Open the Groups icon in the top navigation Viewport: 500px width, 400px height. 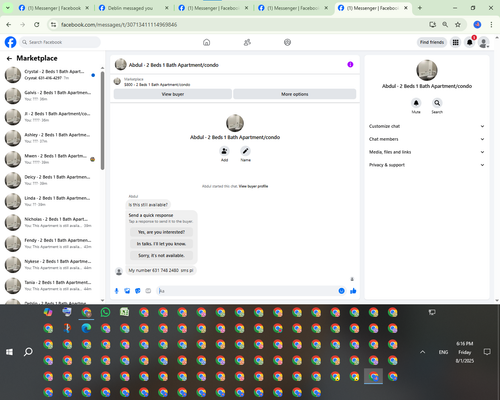287,42
